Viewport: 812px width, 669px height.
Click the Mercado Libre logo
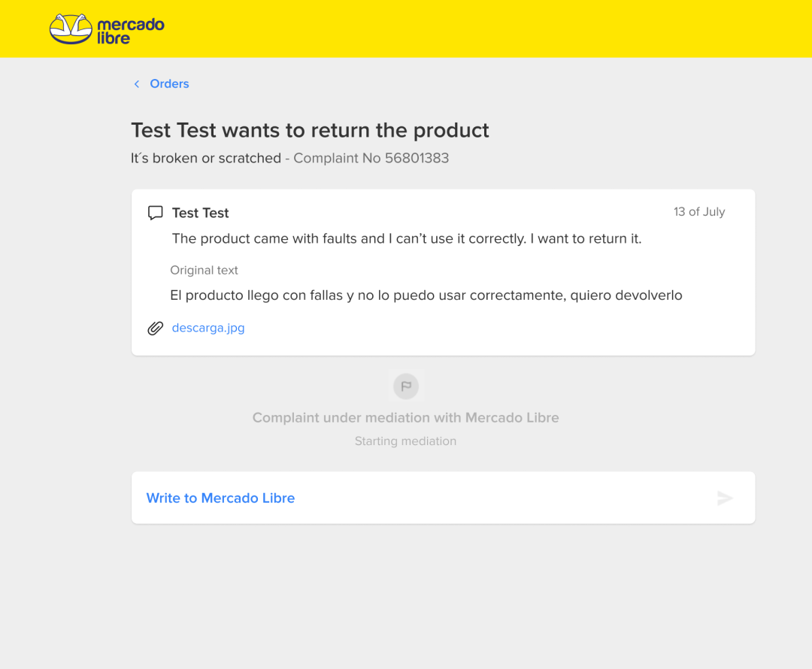[x=107, y=29]
